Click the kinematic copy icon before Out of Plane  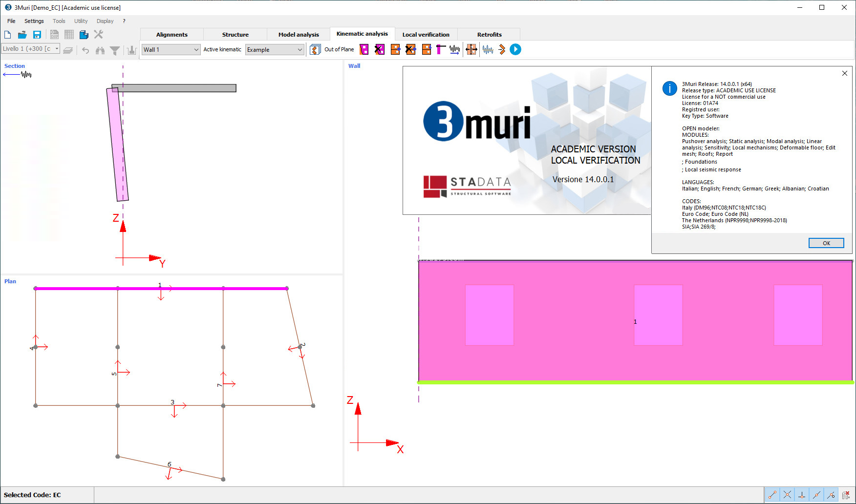[316, 49]
